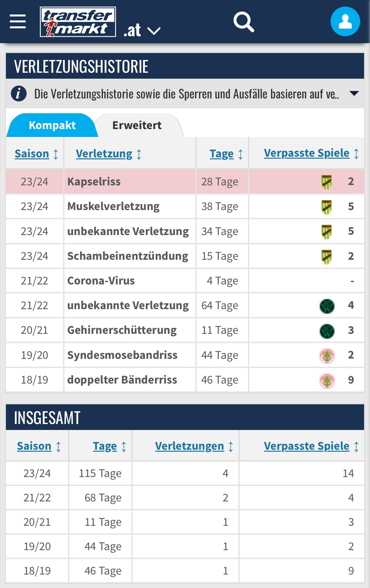Click club crest in doppelter Bänderriss row
This screenshot has height=588, width=370.
pyautogui.click(x=327, y=381)
